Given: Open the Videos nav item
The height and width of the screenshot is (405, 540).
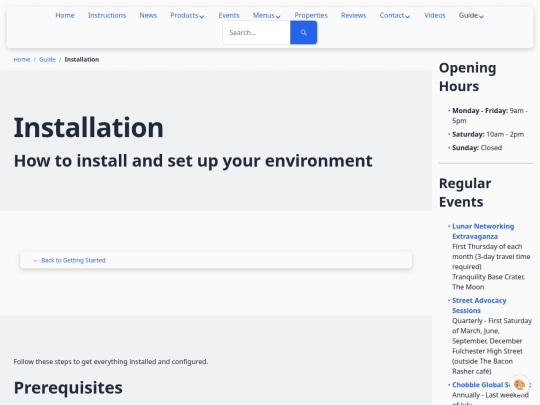Looking at the screenshot, I should point(435,15).
